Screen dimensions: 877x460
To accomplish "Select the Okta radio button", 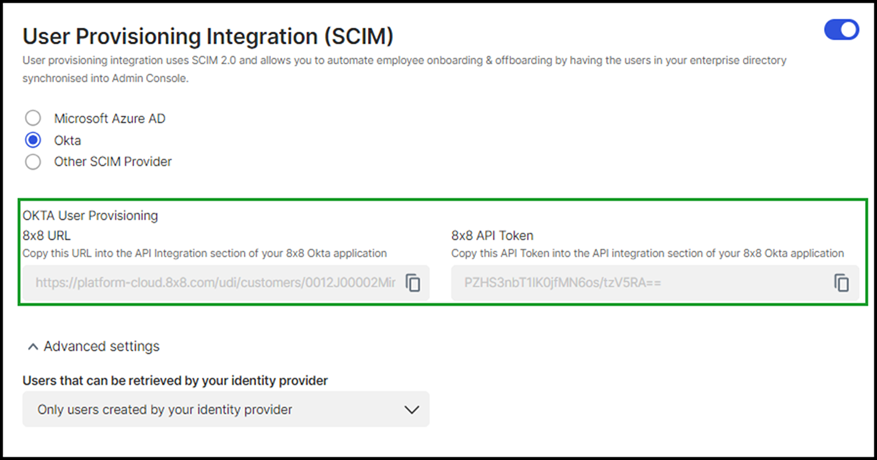I will pos(33,140).
